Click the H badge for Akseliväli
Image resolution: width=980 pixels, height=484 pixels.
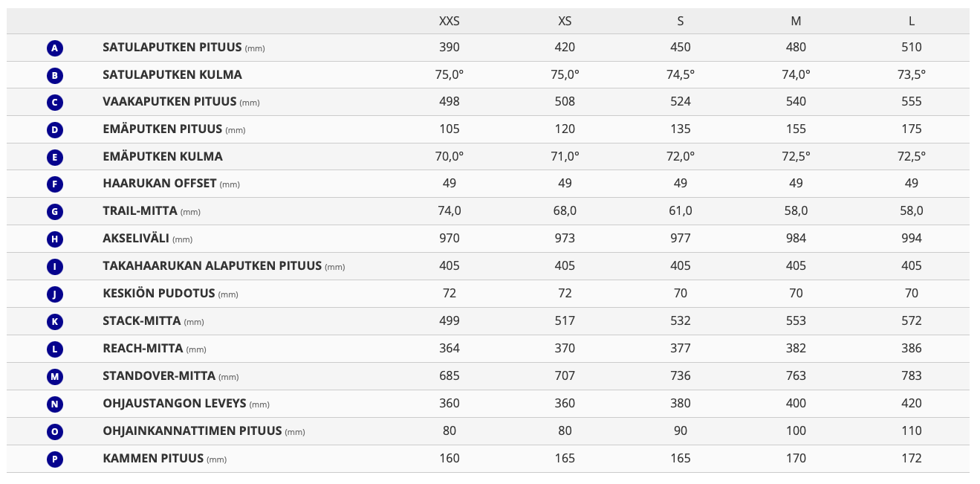point(54,239)
